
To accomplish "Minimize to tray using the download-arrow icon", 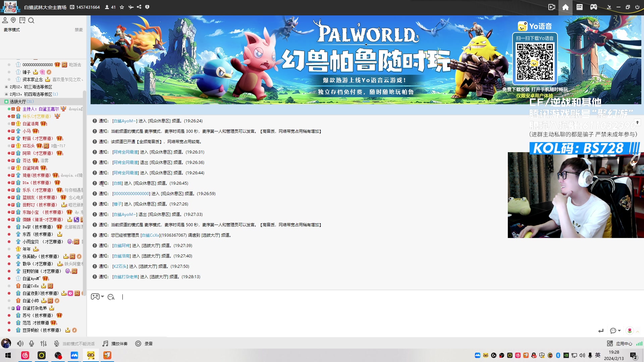I will (609, 7).
